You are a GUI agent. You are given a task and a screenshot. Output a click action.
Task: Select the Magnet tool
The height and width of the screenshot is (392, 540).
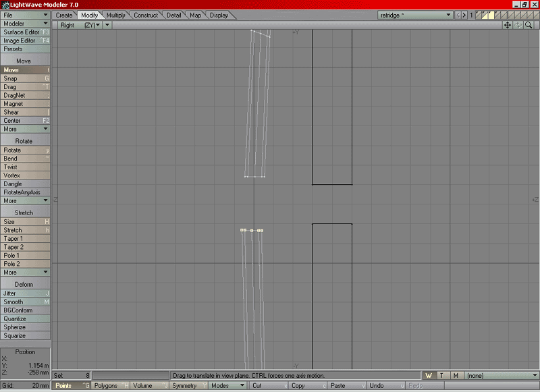[25, 104]
